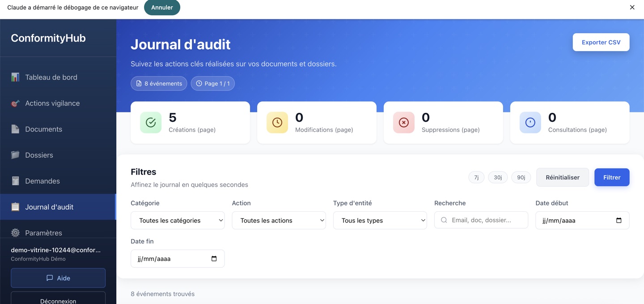644x304 pixels.
Task: Click the 8 événements badge
Action: pos(159,84)
